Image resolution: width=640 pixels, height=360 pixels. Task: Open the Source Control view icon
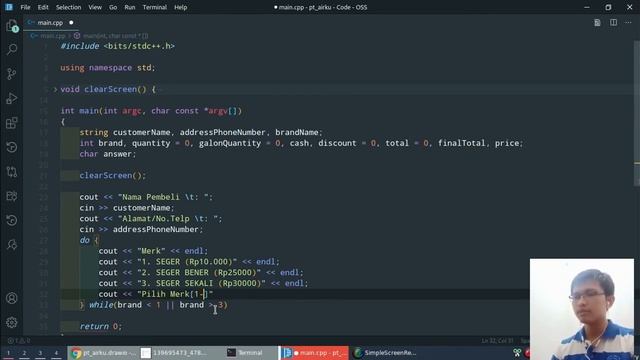click(x=12, y=74)
